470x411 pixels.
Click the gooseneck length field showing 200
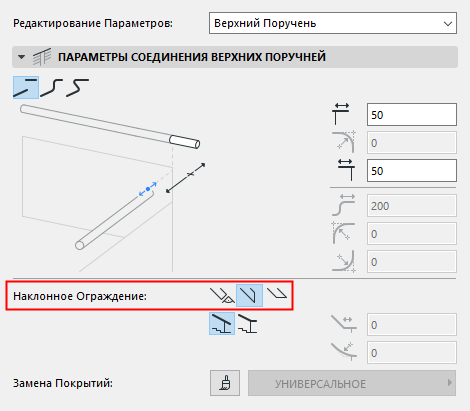pos(412,206)
